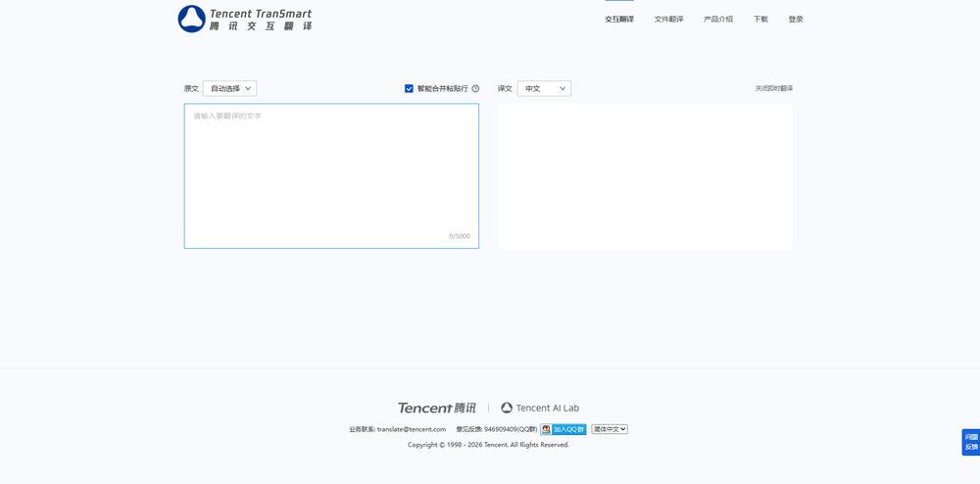Click the Tencent 腾讯 footer logo
980x484 pixels.
click(437, 408)
